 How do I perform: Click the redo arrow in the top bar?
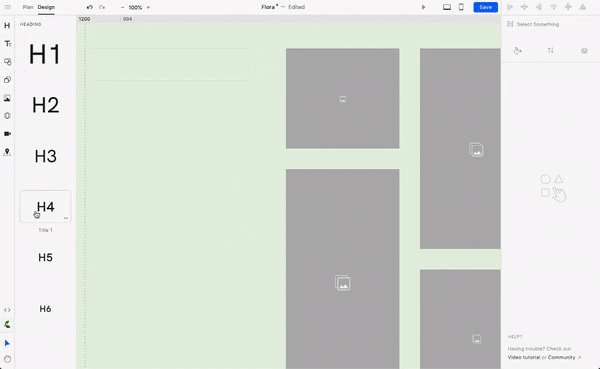pyautogui.click(x=102, y=7)
